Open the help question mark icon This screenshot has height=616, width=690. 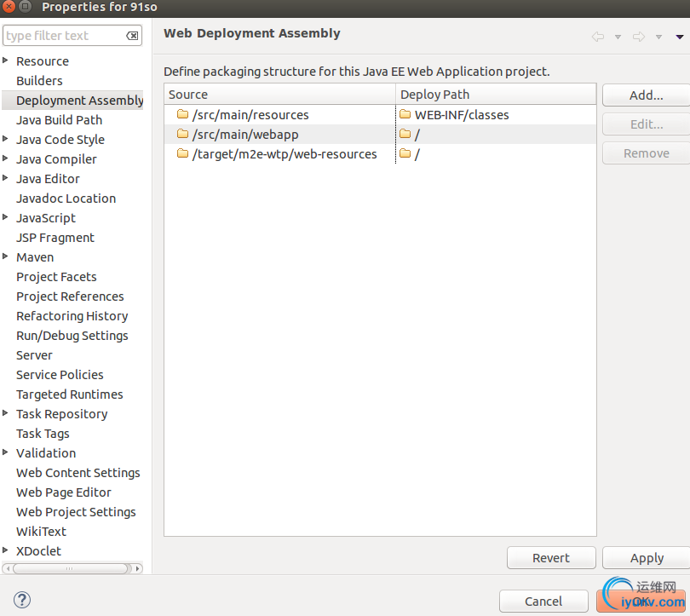tap(22, 600)
